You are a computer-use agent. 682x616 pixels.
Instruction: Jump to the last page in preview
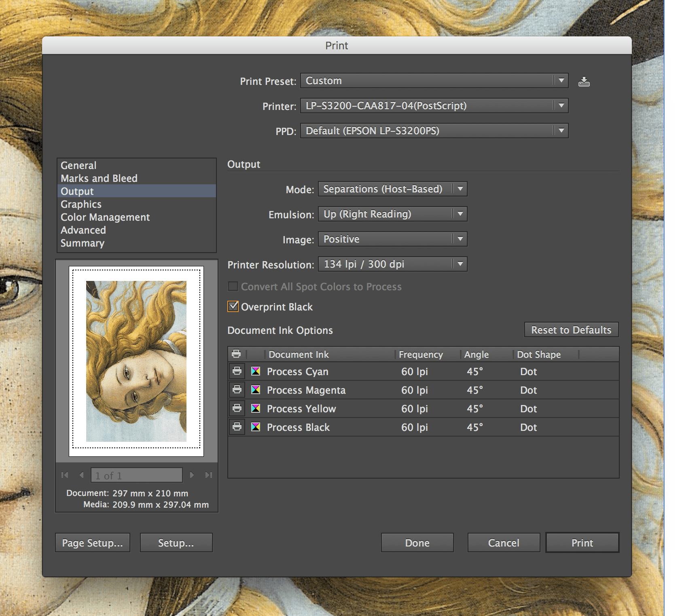[x=209, y=475]
